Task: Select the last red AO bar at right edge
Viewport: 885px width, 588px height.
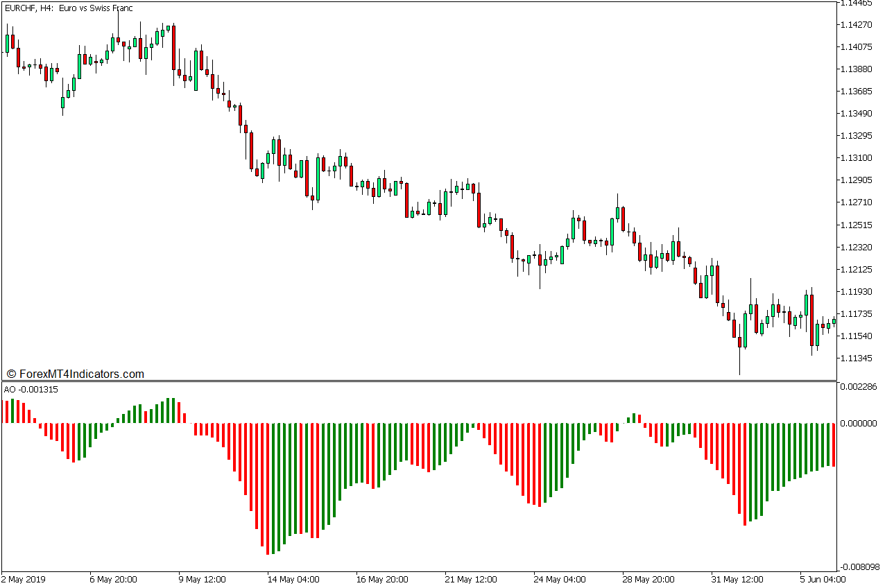Action: 833,444
